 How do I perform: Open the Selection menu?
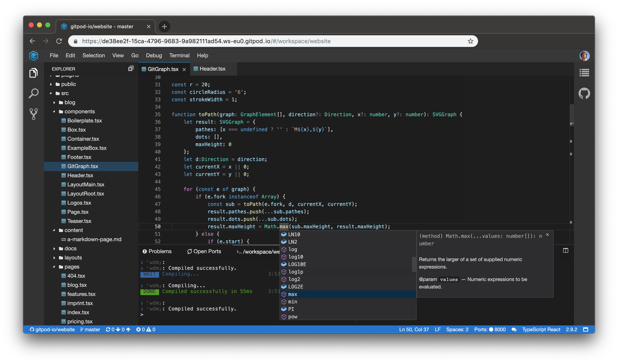click(93, 55)
